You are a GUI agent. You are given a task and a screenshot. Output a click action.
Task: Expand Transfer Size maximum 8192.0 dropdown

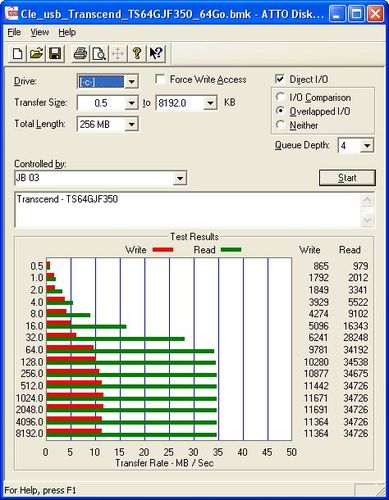pos(210,103)
